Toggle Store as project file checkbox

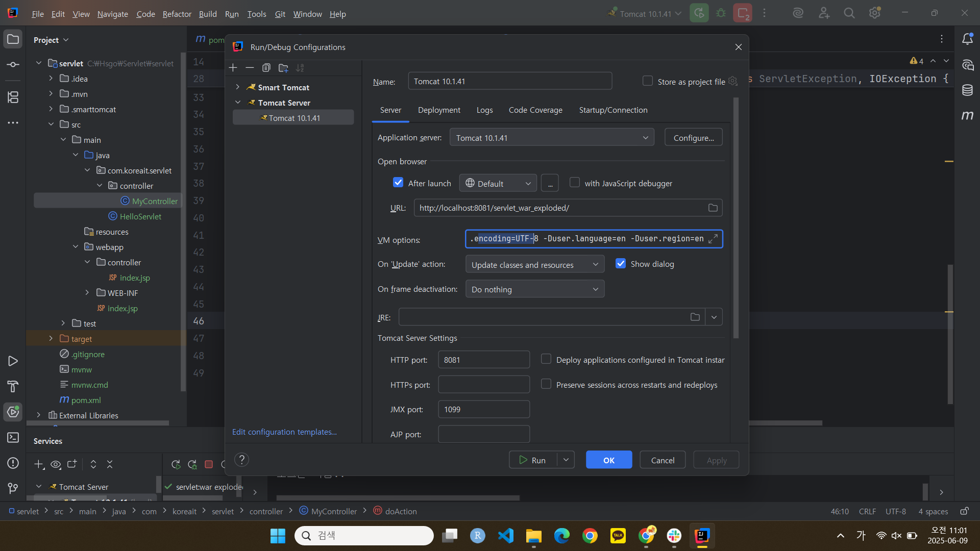click(x=648, y=81)
